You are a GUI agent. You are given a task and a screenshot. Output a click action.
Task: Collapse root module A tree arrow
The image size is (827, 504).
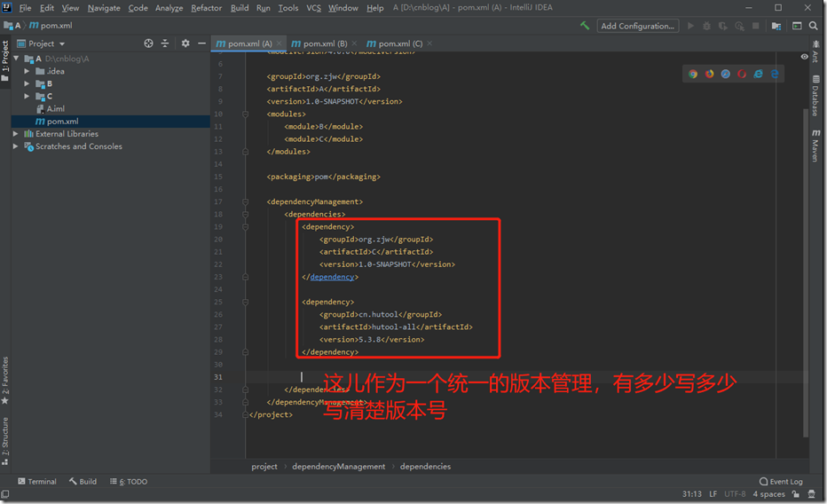click(16, 58)
